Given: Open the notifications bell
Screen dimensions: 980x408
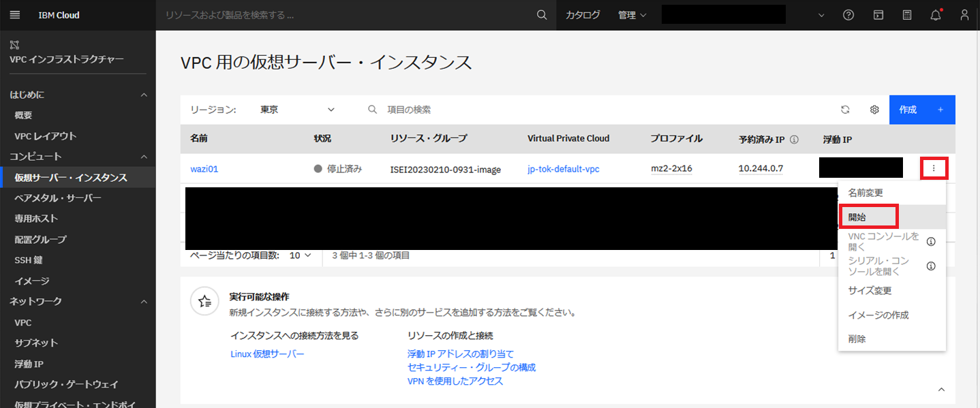Looking at the screenshot, I should (x=936, y=15).
